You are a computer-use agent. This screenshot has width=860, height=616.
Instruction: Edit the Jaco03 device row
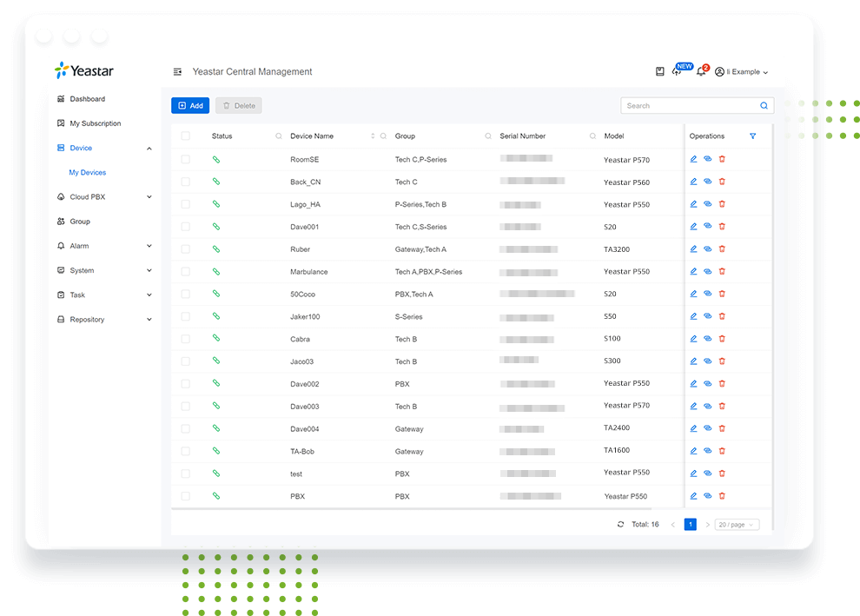pos(693,361)
